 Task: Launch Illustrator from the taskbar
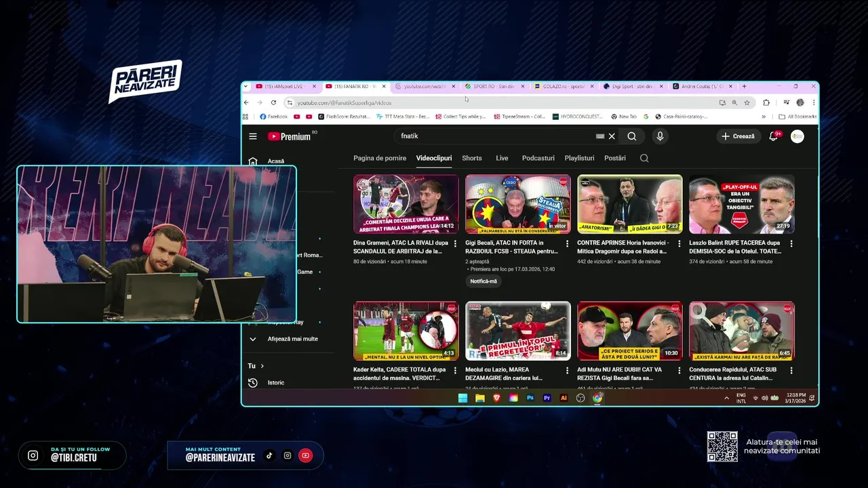pos(564,398)
